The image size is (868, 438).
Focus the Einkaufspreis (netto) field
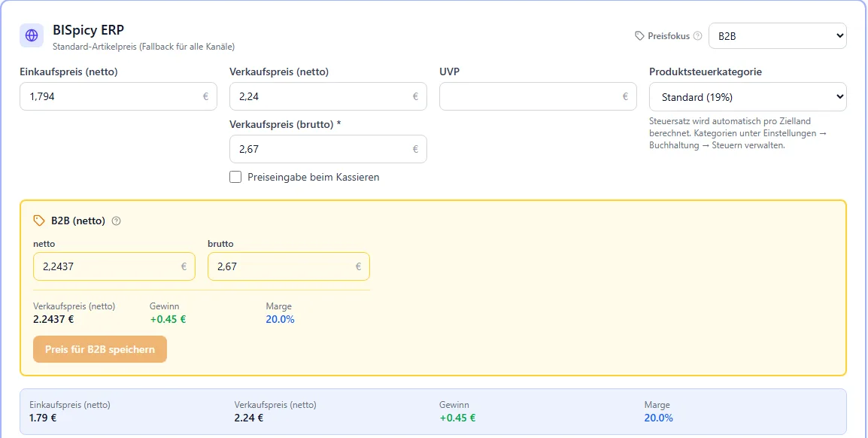pyautogui.click(x=118, y=96)
